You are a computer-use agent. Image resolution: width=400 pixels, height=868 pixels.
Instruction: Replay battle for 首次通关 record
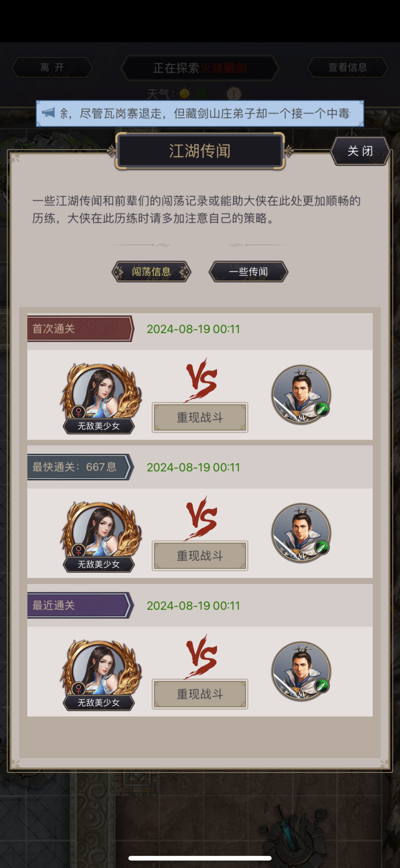click(200, 418)
